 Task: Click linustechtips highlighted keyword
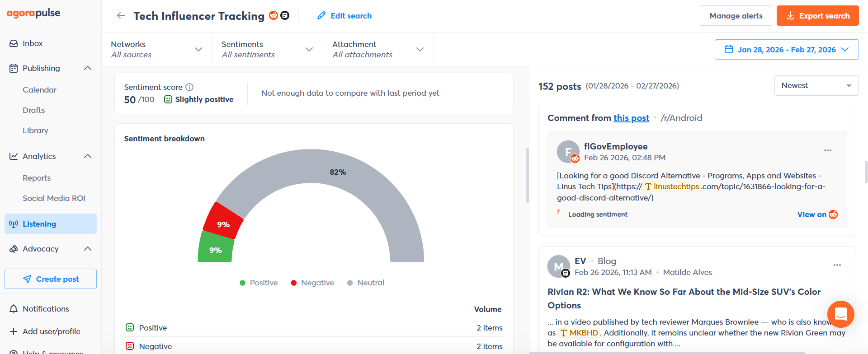click(672, 186)
